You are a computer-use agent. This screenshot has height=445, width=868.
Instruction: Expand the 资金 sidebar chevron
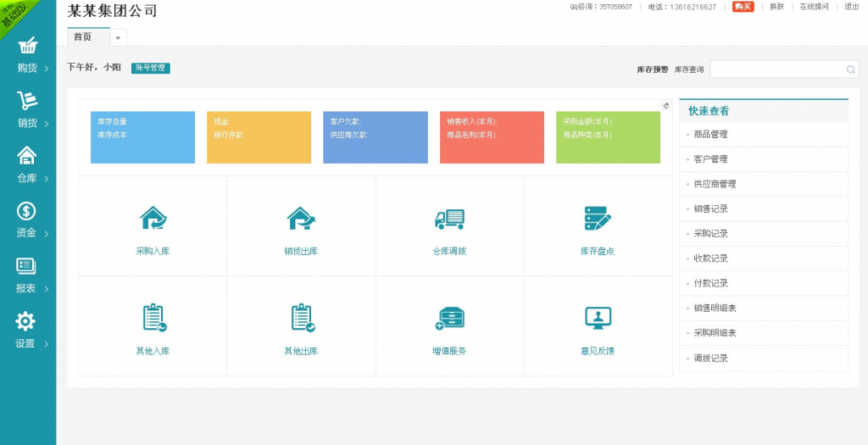pyautogui.click(x=47, y=234)
